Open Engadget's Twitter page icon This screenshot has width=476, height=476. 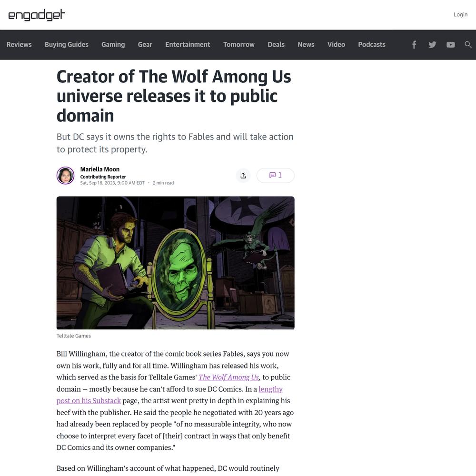[432, 45]
